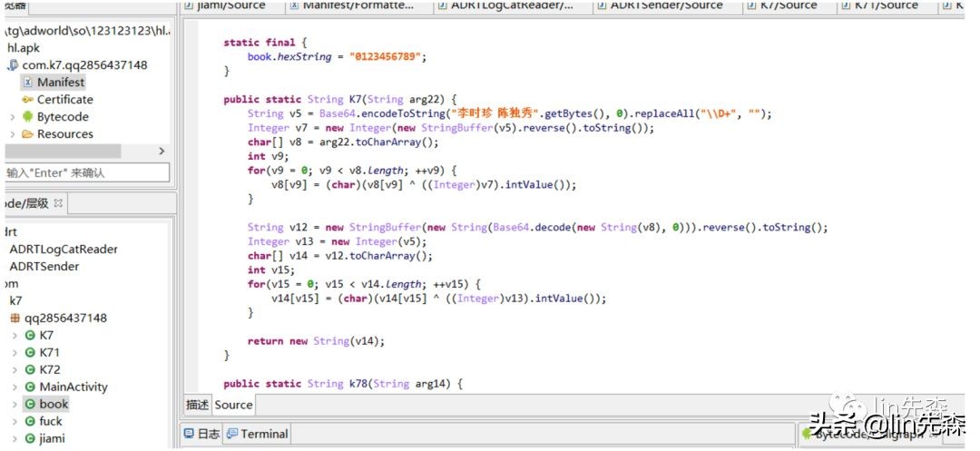The height and width of the screenshot is (451, 980).
Task: Open the 日志 log tab
Action: (201, 434)
